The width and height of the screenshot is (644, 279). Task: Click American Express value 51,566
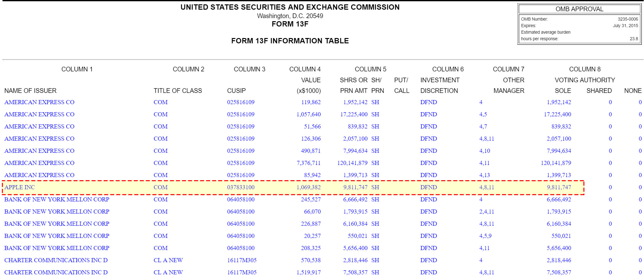(312, 127)
